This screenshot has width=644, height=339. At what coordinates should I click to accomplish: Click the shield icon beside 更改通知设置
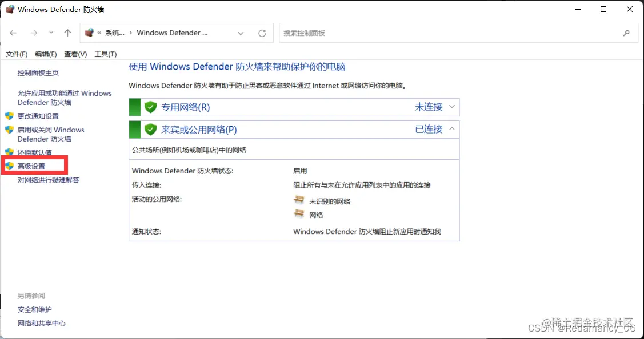point(10,116)
